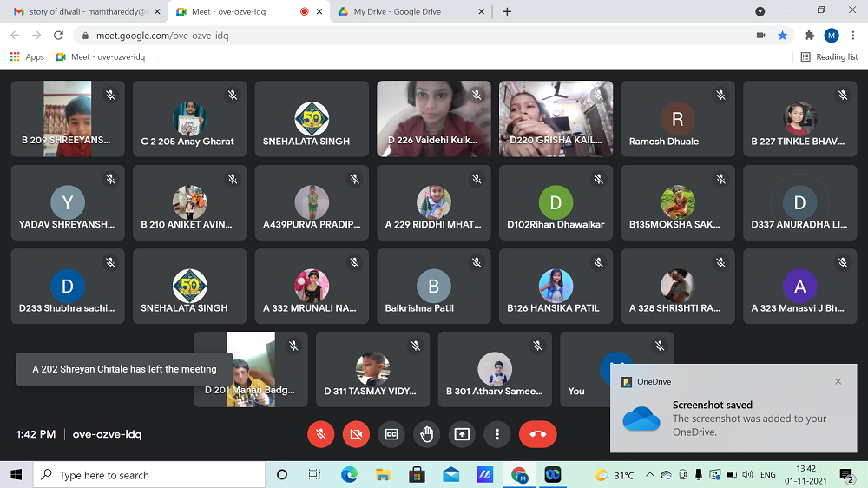Screen dimensions: 868x488
Task: Open a new browser tab
Action: pyautogui.click(x=508, y=11)
